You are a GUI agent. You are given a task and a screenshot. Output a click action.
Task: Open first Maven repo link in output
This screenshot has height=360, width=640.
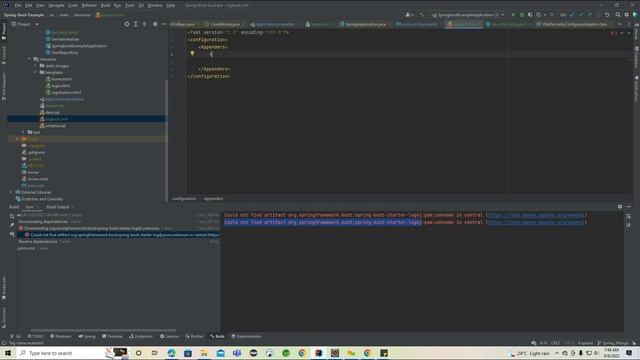[x=536, y=215]
